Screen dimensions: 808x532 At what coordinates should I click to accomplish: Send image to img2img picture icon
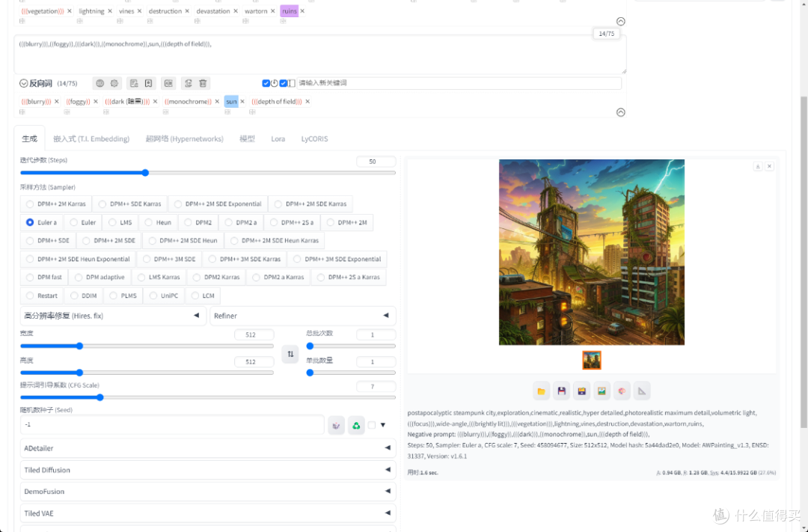tap(602, 391)
